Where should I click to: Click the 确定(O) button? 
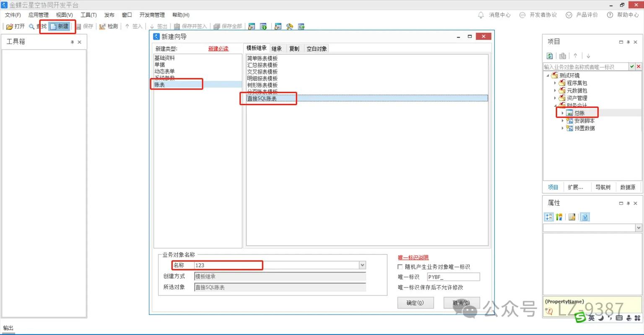pos(415,303)
